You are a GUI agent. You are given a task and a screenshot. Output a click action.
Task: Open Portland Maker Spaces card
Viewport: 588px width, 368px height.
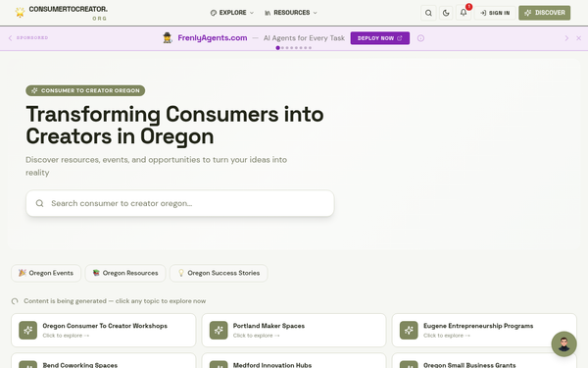(294, 330)
